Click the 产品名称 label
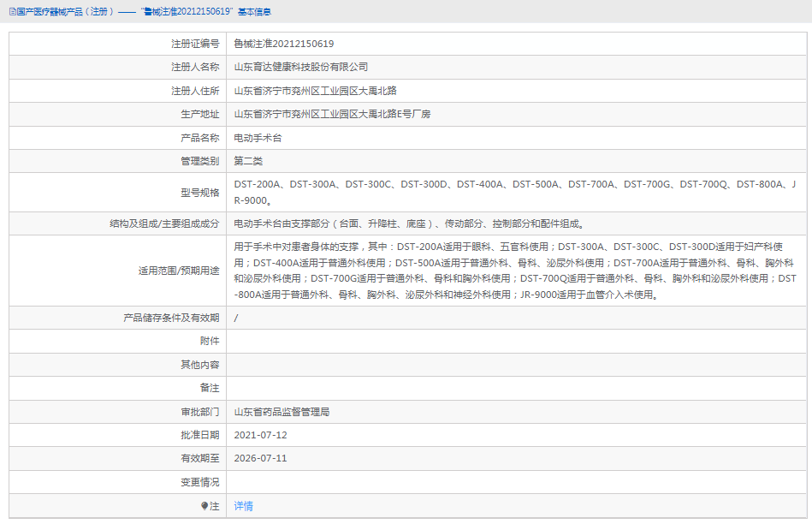 click(200, 138)
